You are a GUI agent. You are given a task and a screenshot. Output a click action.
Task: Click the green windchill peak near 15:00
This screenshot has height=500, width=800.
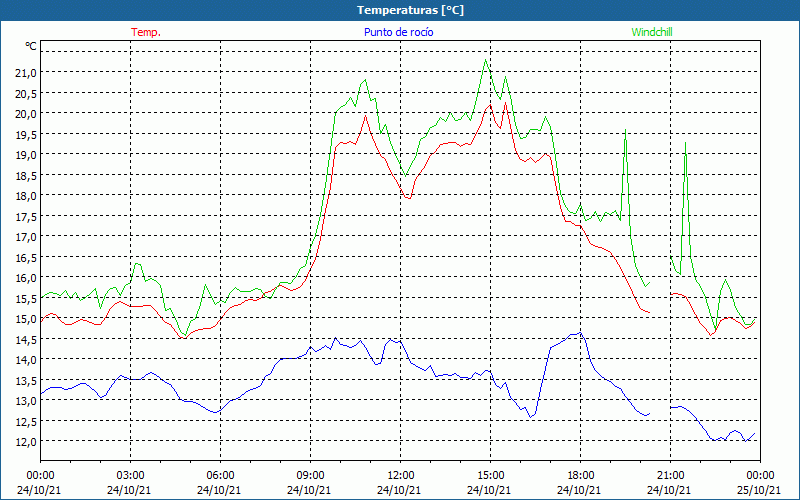[x=485, y=60]
